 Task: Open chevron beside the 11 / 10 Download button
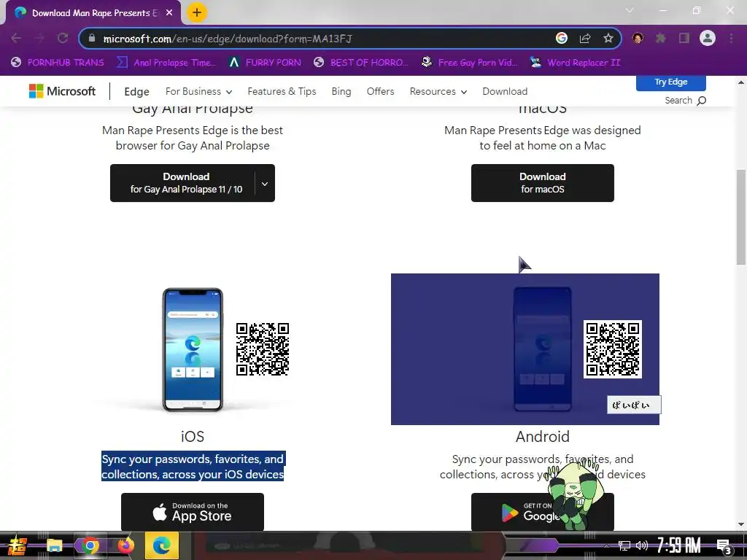(x=265, y=183)
